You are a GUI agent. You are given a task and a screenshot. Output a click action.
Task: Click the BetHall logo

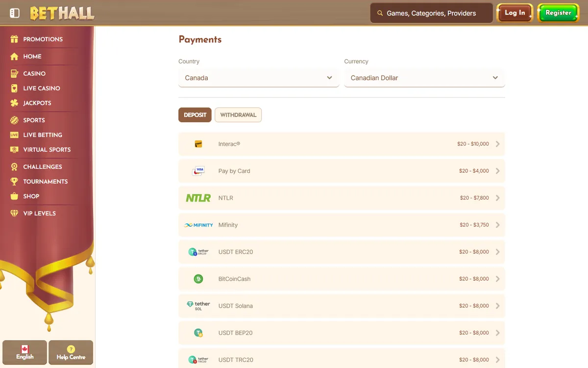(x=62, y=13)
